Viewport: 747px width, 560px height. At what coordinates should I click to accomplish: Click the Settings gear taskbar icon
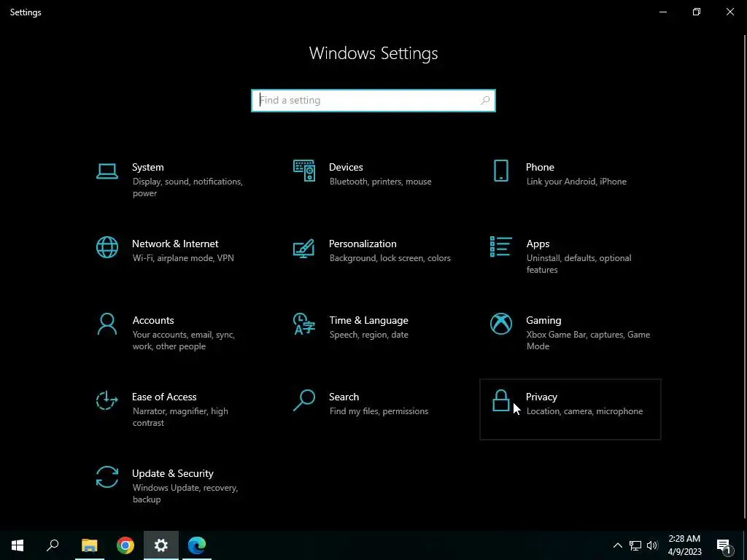tap(161, 545)
